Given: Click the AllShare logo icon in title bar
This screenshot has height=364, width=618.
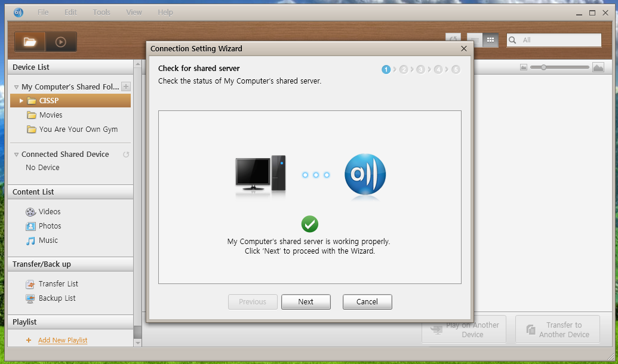Looking at the screenshot, I should pos(18,12).
